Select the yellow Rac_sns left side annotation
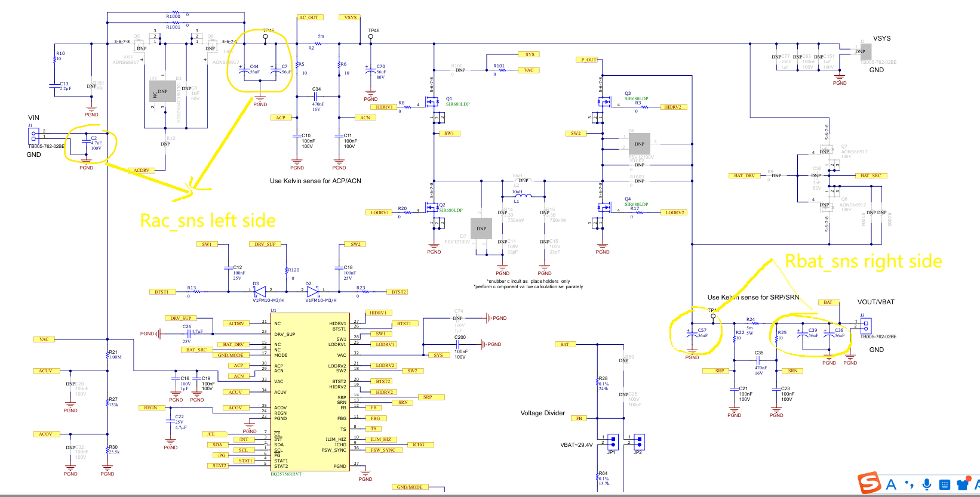 pos(208,221)
